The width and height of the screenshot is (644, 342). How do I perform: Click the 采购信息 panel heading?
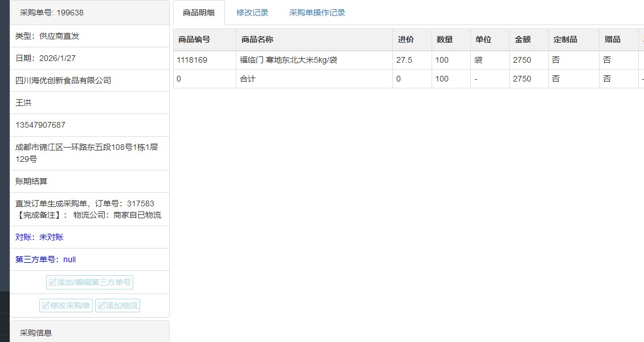point(36,332)
